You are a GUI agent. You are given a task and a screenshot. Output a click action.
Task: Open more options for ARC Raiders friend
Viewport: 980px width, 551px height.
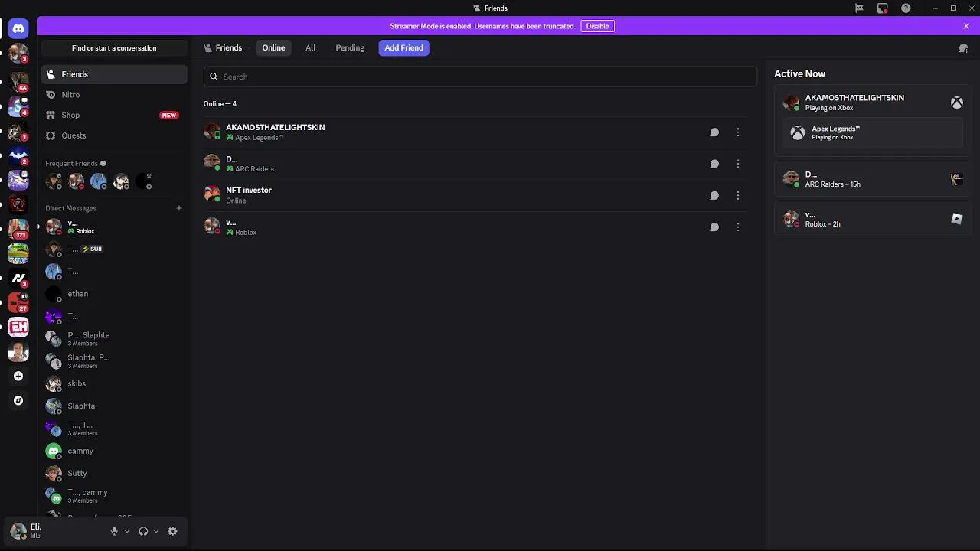pyautogui.click(x=738, y=164)
